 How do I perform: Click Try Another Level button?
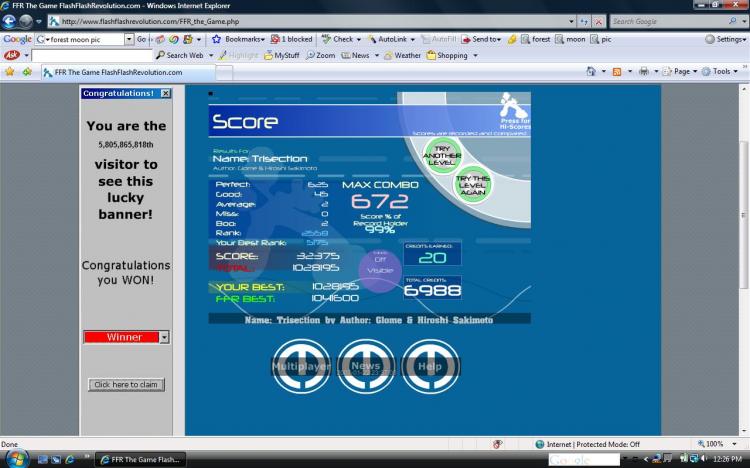pos(442,156)
